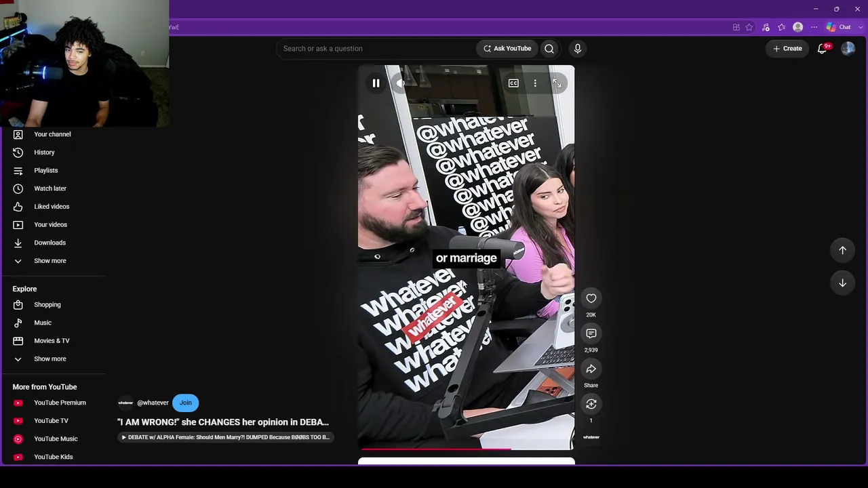868x488 pixels.
Task: Like this Short with the heart
Action: (x=591, y=298)
